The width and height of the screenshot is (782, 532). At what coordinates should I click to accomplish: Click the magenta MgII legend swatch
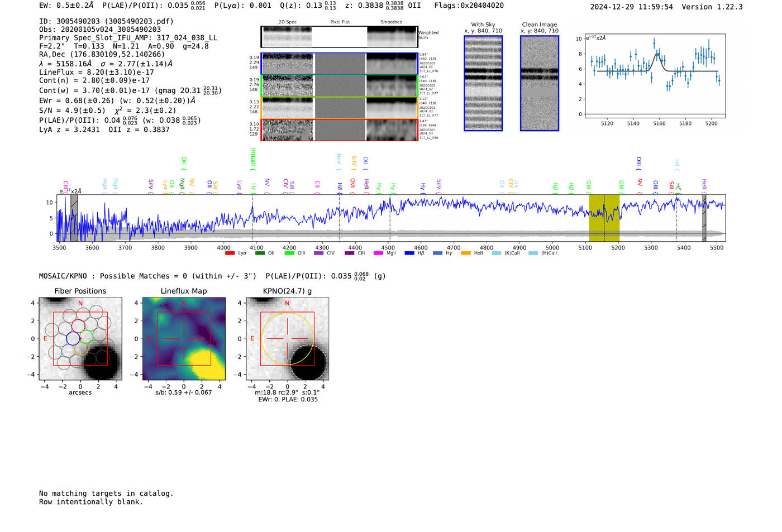[379, 253]
